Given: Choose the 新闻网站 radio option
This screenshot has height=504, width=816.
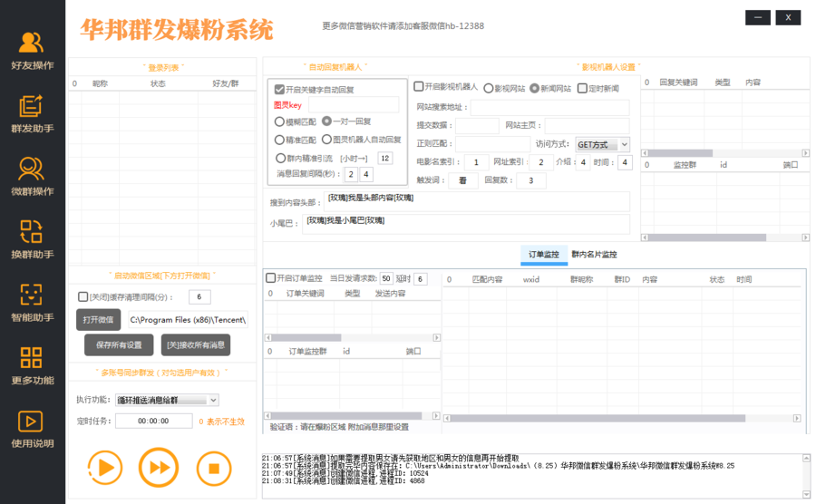Looking at the screenshot, I should point(534,89).
